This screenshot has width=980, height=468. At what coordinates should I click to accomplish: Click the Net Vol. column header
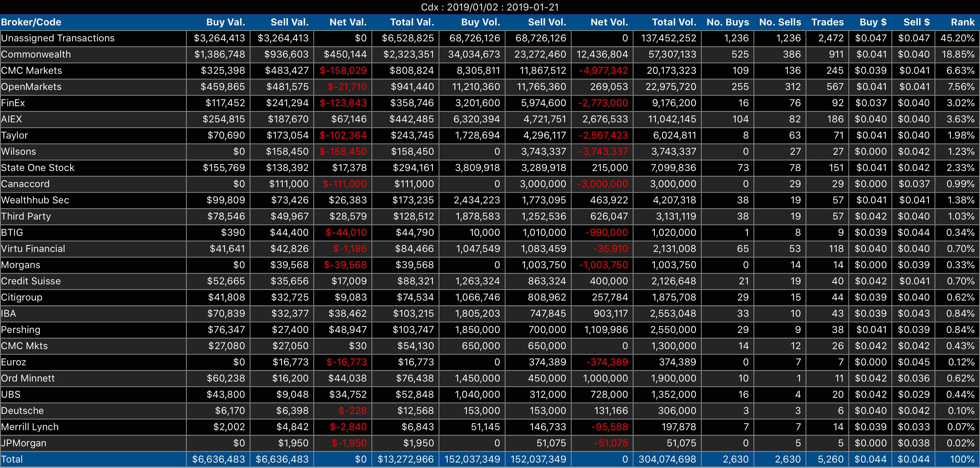point(609,22)
